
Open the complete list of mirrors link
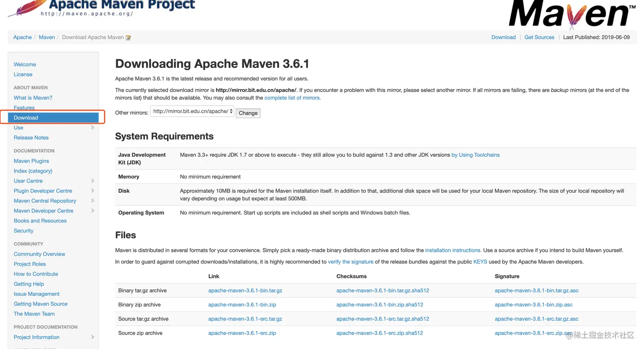293,98
